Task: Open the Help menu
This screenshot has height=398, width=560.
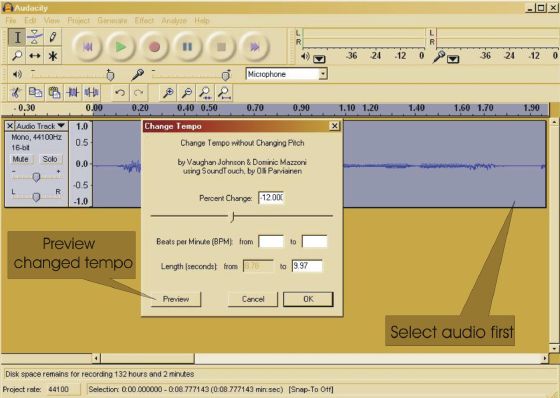Action: 202,20
